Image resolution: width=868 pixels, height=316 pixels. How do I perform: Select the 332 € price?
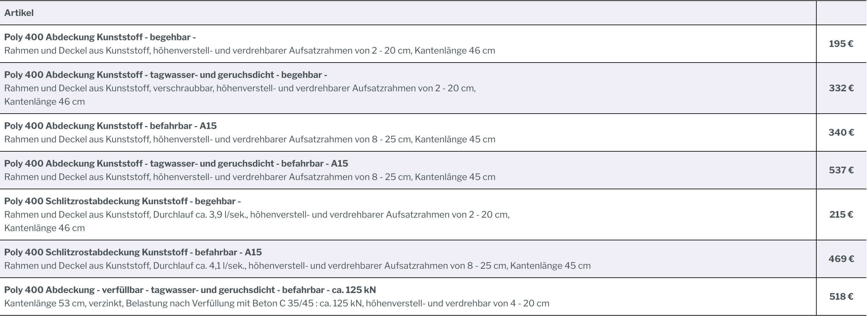841,88
